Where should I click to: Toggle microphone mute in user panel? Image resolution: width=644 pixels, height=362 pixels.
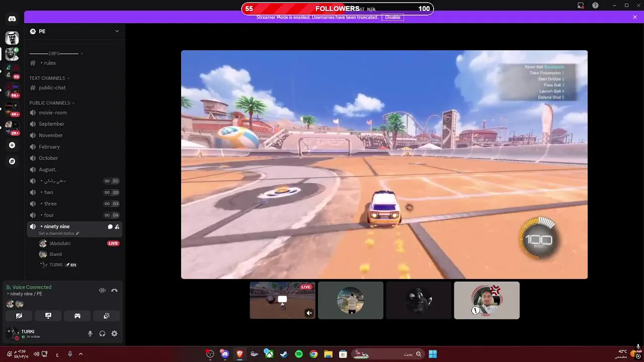(x=90, y=333)
